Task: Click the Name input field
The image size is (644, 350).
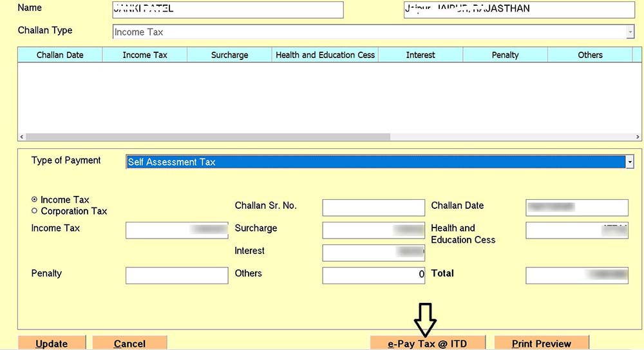Action: point(227,10)
